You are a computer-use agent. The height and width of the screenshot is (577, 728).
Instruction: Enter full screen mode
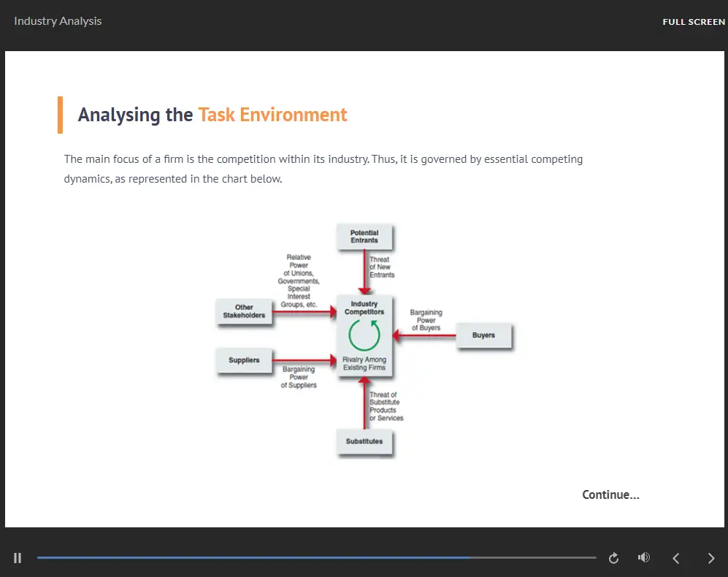click(693, 22)
